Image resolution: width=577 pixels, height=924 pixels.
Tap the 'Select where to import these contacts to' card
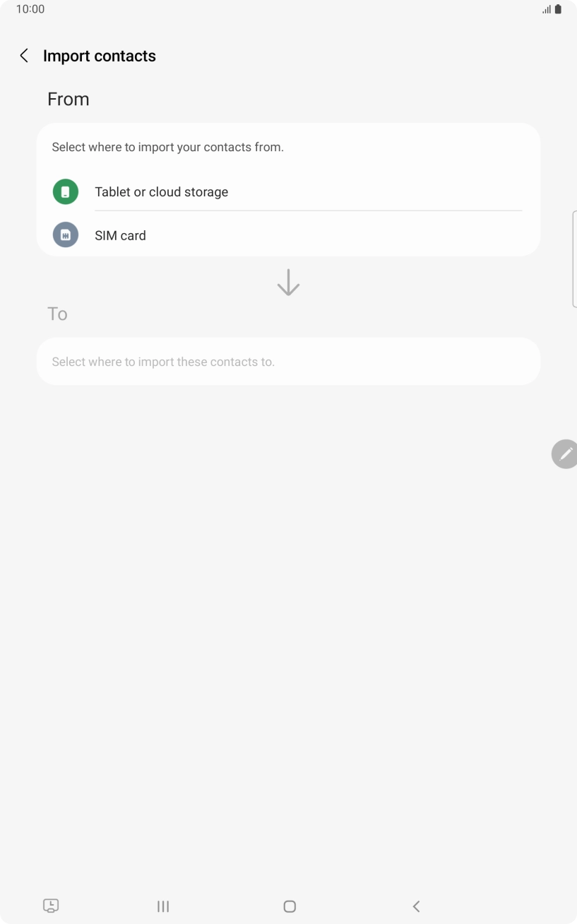(x=288, y=362)
